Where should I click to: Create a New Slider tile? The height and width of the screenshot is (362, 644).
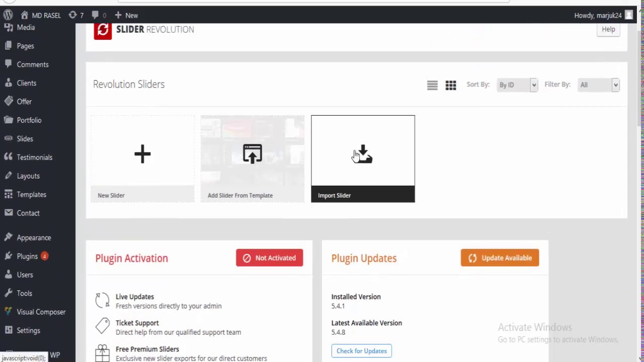coord(142,159)
